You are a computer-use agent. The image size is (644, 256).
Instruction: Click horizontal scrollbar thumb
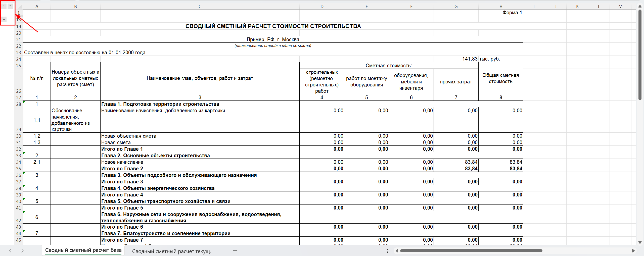[471, 251]
